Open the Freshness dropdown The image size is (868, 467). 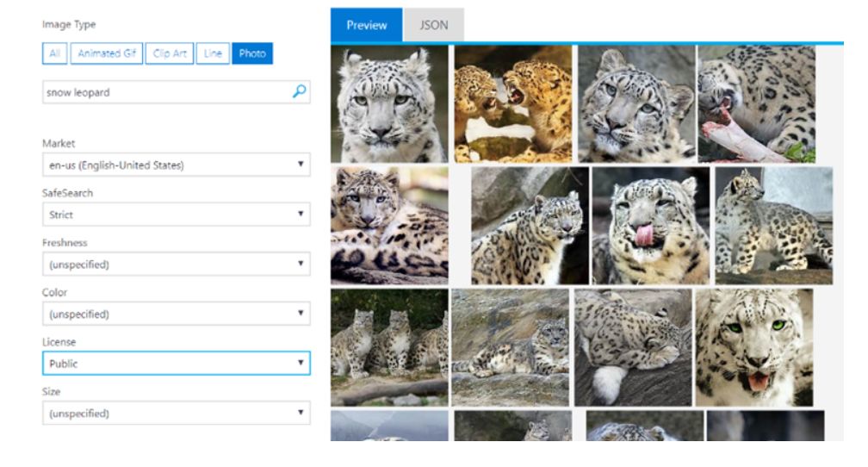pyautogui.click(x=176, y=265)
